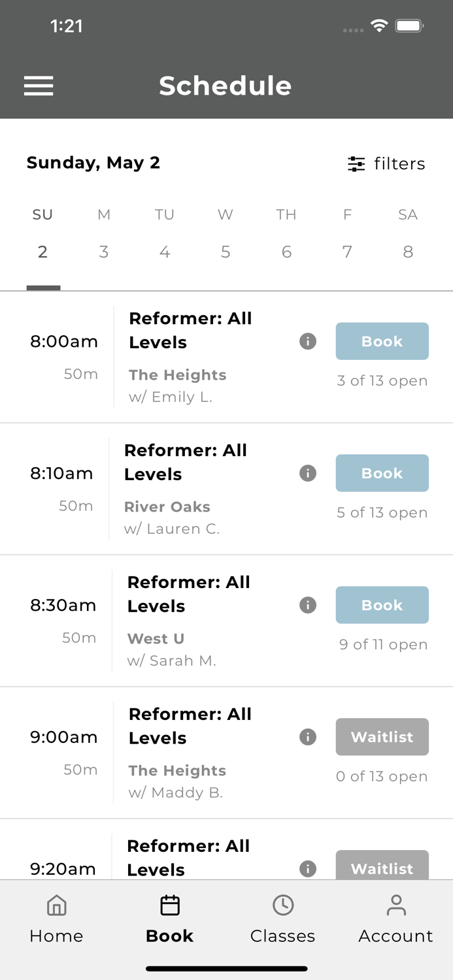Join waitlist for the 9:20am class
This screenshot has height=980, width=453.
pos(382,866)
